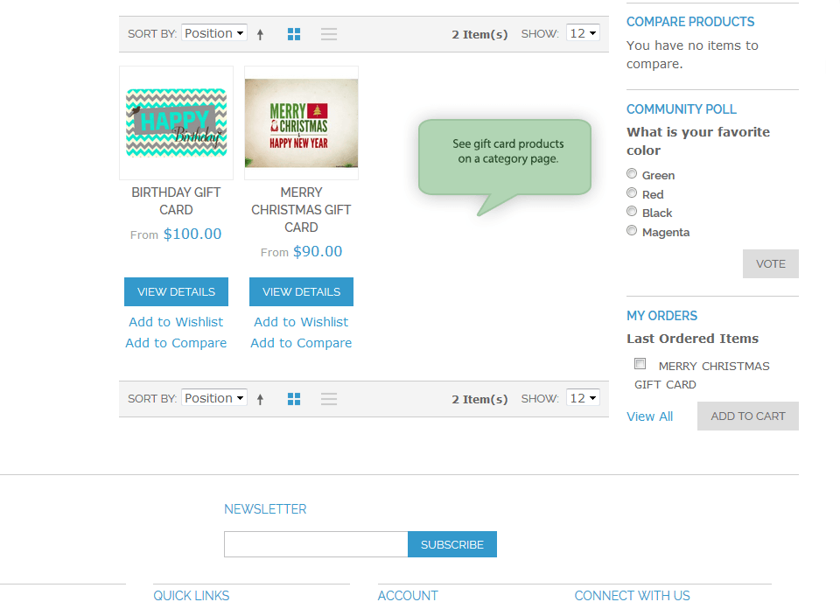Screen dimensions: 840x616
Task: Switch to list view in top toolbar
Action: click(x=328, y=33)
